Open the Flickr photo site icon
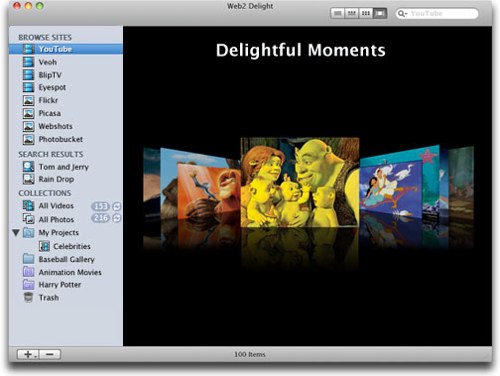This screenshot has width=500, height=376. click(28, 100)
